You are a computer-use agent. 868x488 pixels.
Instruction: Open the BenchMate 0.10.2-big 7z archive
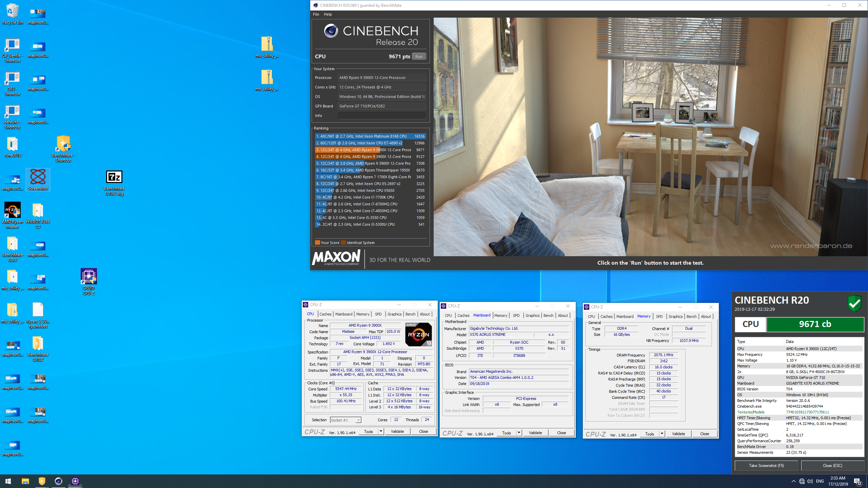(114, 183)
